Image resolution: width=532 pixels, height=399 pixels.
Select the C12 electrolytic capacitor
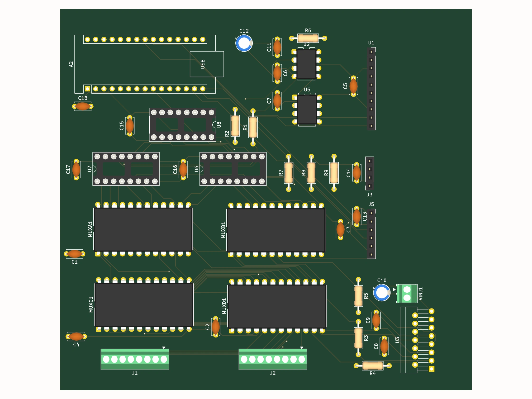244,43
